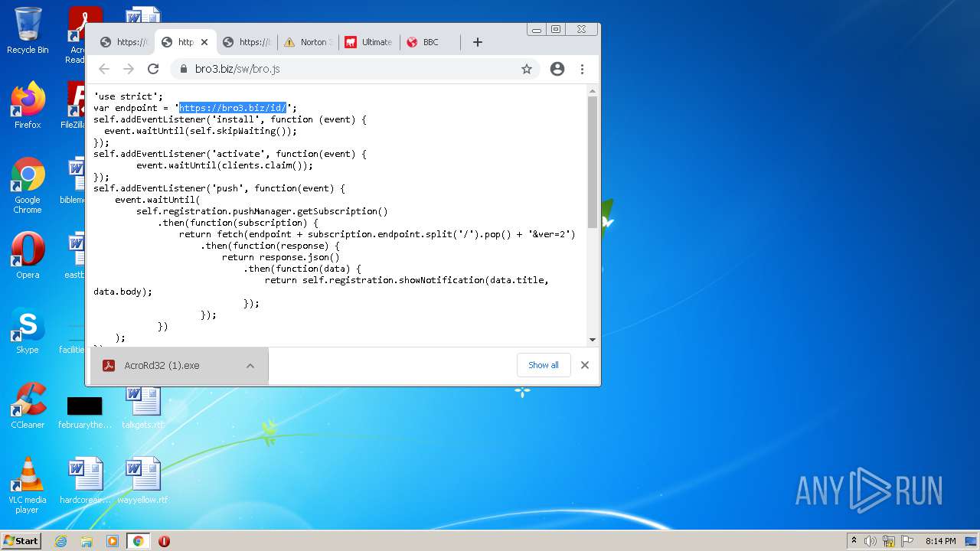This screenshot has height=551, width=980.
Task: Switch to the Ultimate tab
Action: 369,42
